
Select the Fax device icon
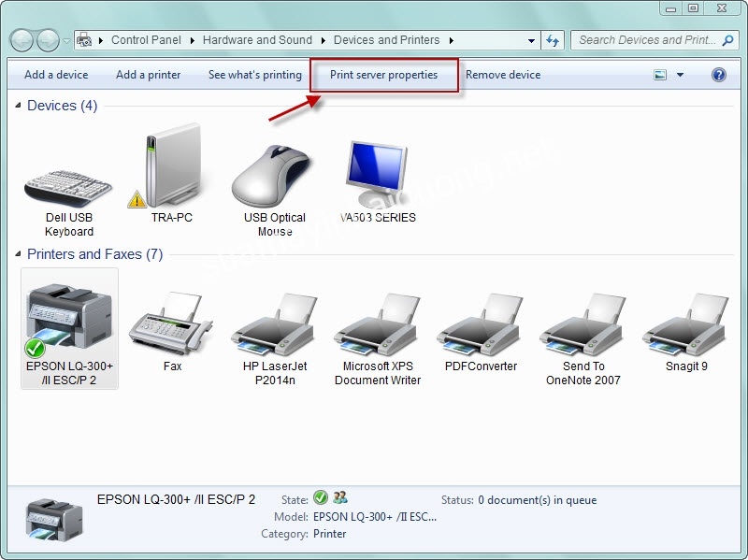(171, 323)
